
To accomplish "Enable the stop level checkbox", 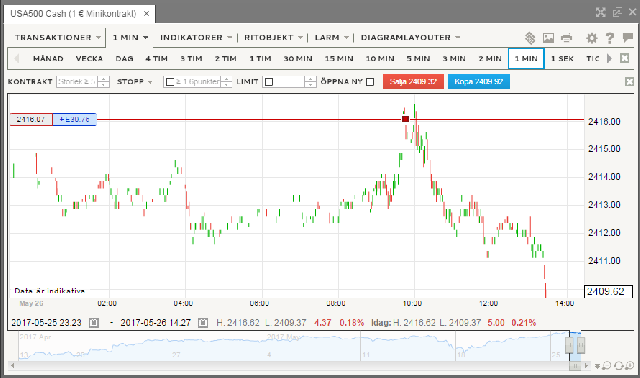I will click(171, 82).
